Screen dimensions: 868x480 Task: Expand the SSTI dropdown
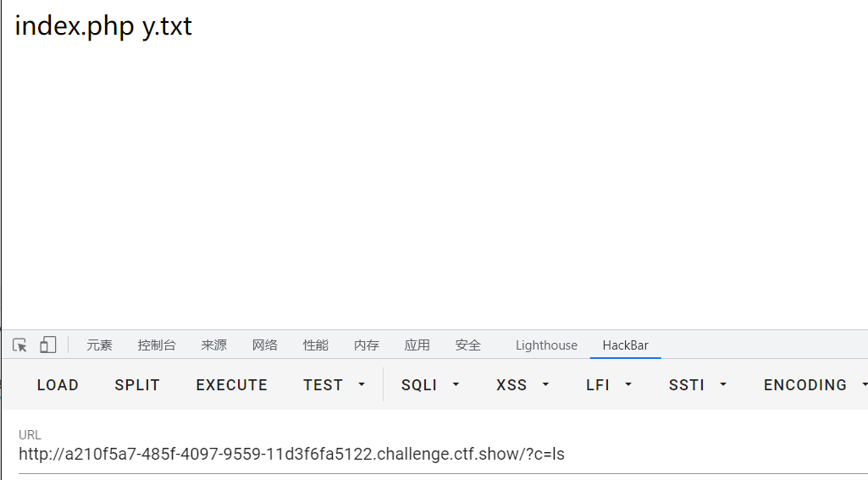point(698,385)
